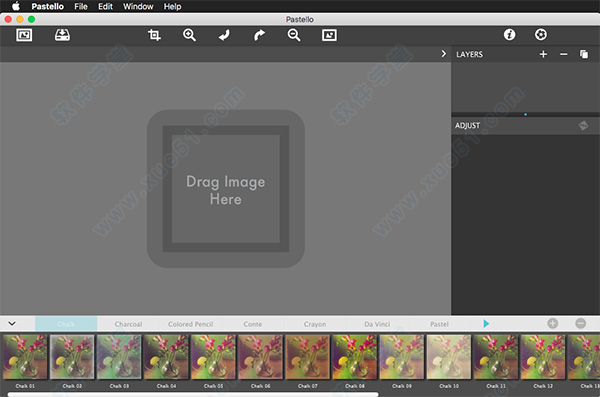
Task: Click the save image icon
Action: [x=62, y=35]
